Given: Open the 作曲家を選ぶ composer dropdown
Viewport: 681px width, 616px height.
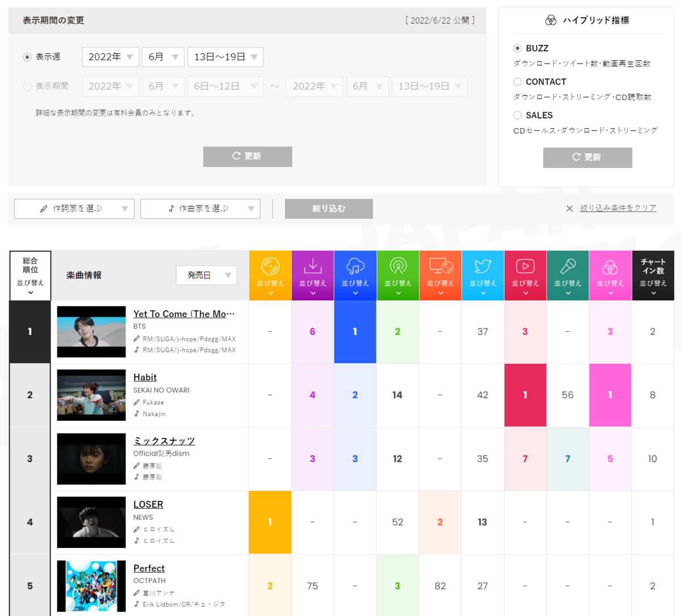Looking at the screenshot, I should tap(200, 209).
